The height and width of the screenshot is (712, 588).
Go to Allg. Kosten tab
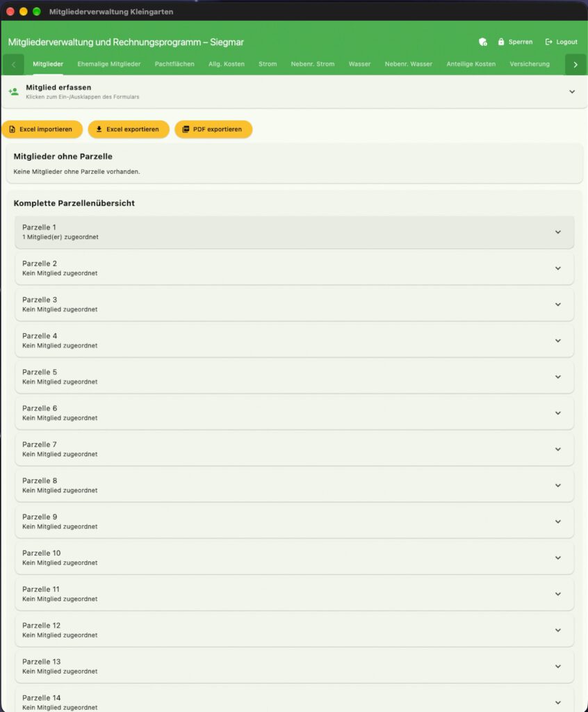227,64
